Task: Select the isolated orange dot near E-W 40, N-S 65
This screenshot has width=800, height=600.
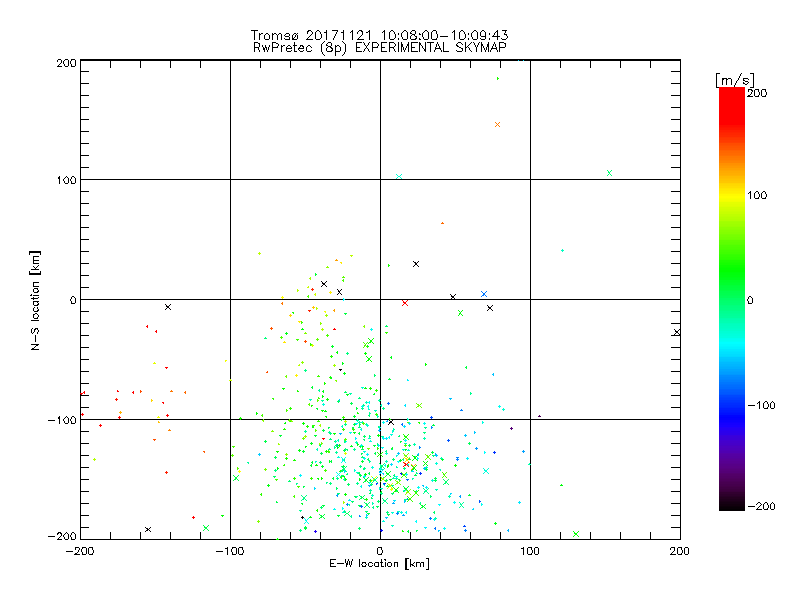Action: [442, 223]
